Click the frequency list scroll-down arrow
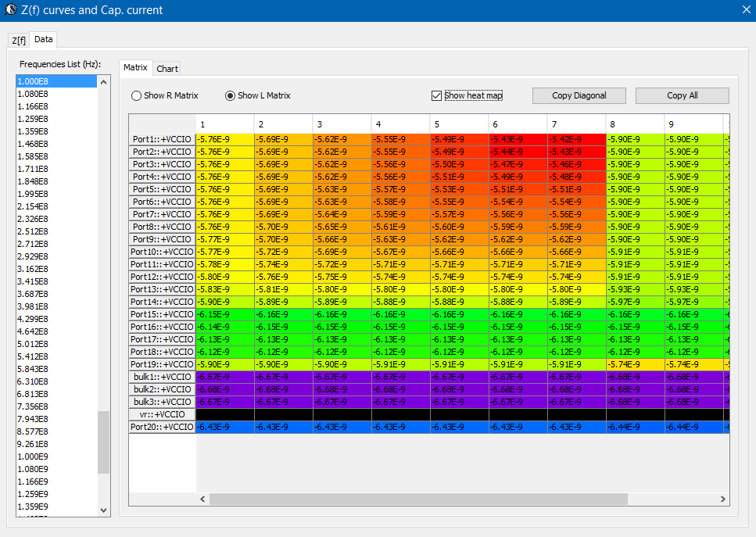This screenshot has width=756, height=537. 103,510
